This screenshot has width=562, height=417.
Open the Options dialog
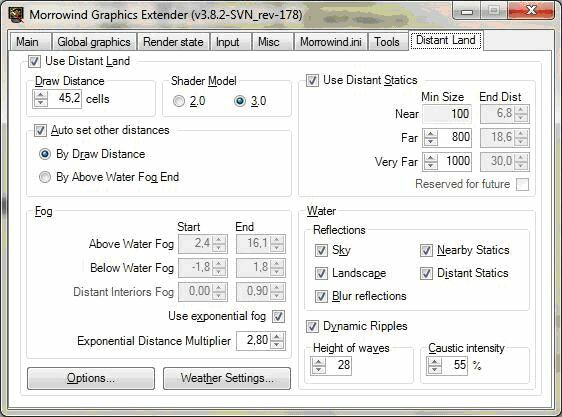pos(91,378)
